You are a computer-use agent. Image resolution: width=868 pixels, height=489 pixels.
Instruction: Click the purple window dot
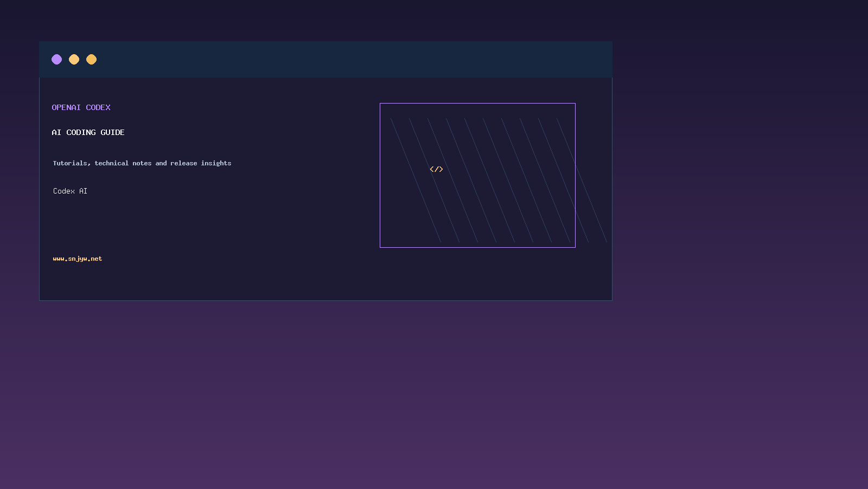click(57, 59)
